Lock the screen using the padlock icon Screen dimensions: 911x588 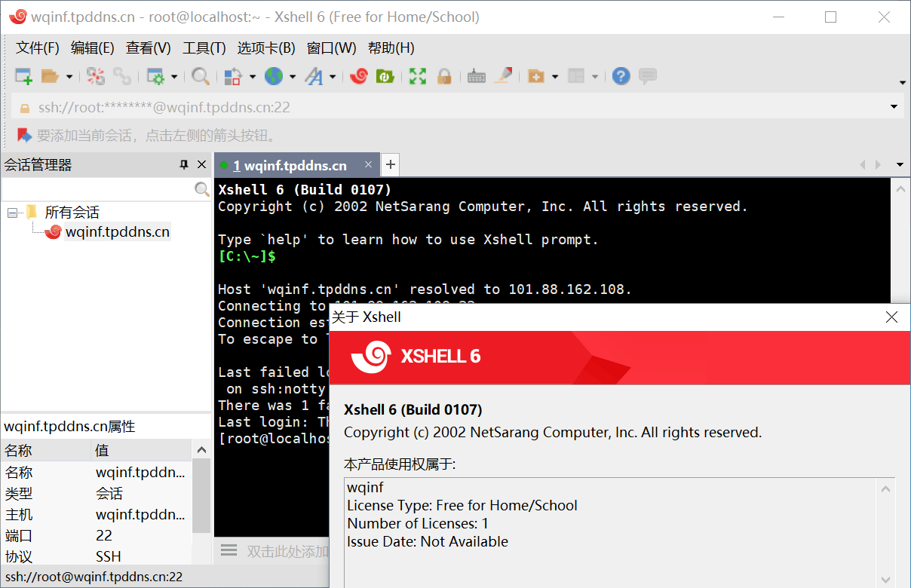tap(445, 75)
